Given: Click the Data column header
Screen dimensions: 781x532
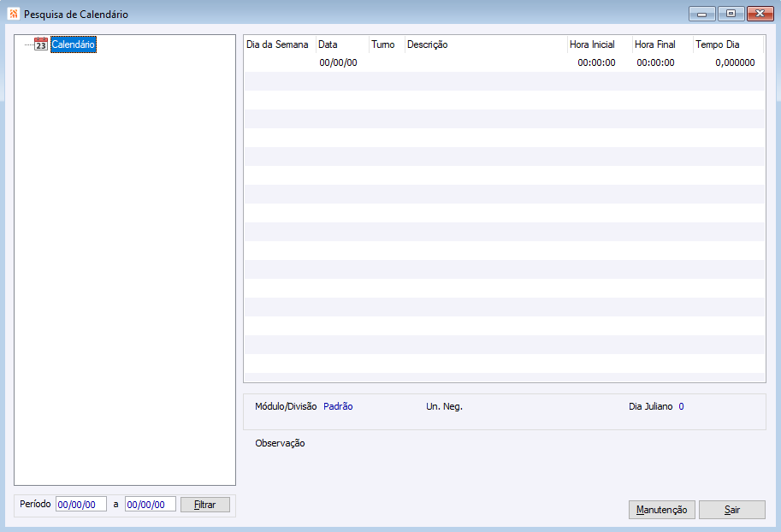Looking at the screenshot, I should (342, 44).
